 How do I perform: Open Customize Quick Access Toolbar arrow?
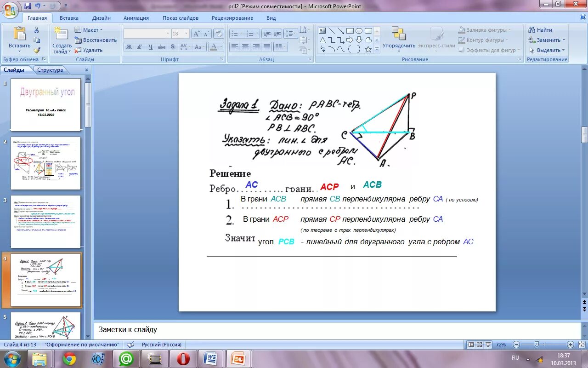tap(66, 6)
